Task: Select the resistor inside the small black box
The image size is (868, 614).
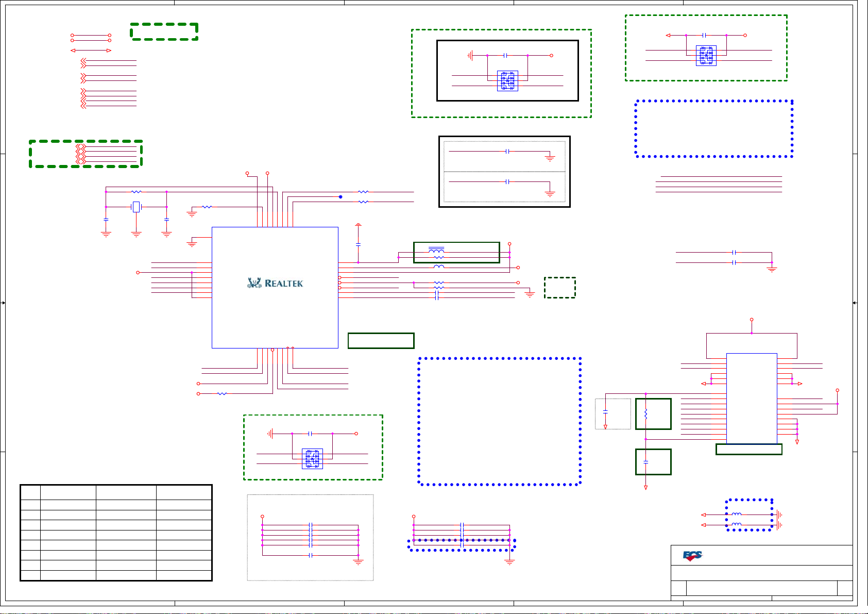Action: click(x=645, y=413)
